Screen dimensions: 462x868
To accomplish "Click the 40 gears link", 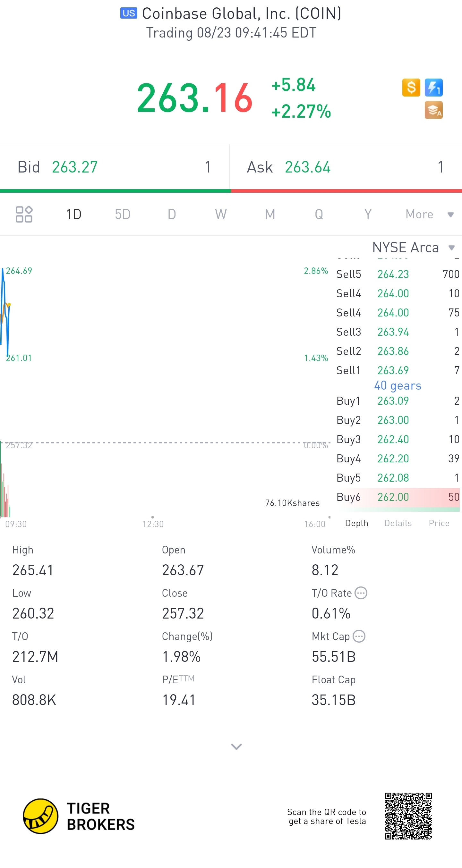I will tap(398, 385).
